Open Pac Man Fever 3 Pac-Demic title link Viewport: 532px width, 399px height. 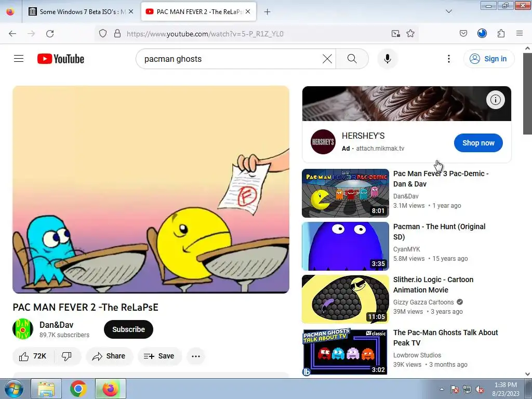[441, 179]
